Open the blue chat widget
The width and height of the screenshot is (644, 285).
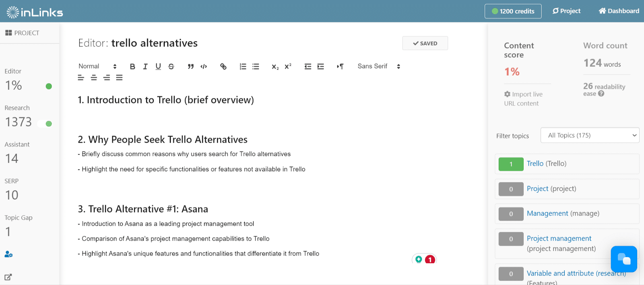pyautogui.click(x=624, y=259)
